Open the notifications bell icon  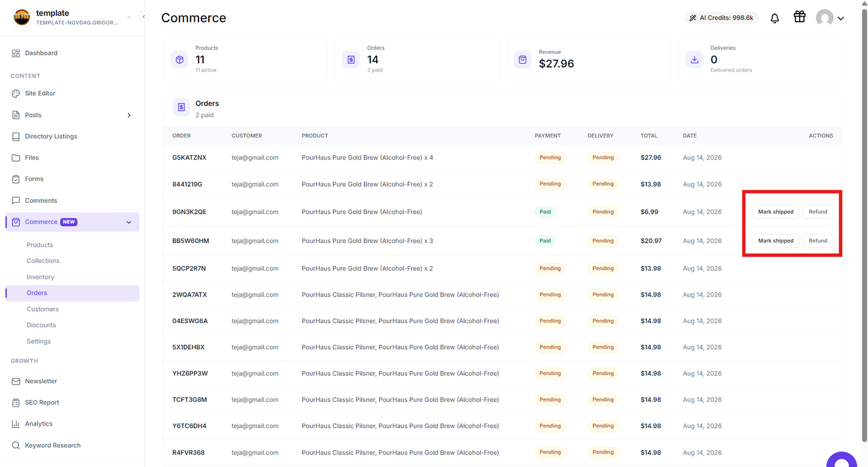point(774,18)
